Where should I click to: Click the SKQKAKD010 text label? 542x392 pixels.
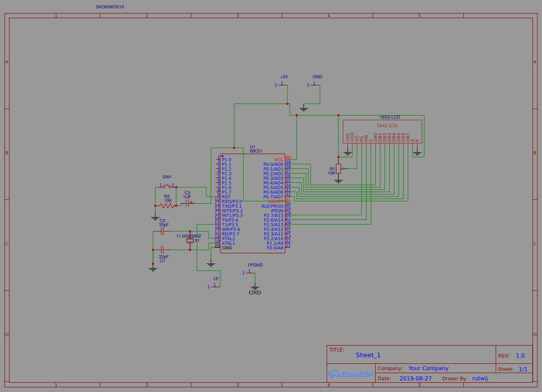coord(110,7)
